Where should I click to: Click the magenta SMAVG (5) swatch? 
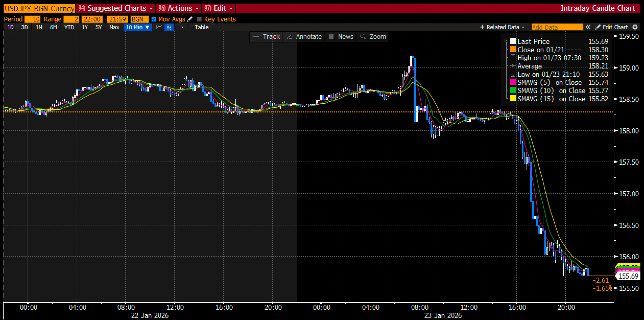coord(512,82)
